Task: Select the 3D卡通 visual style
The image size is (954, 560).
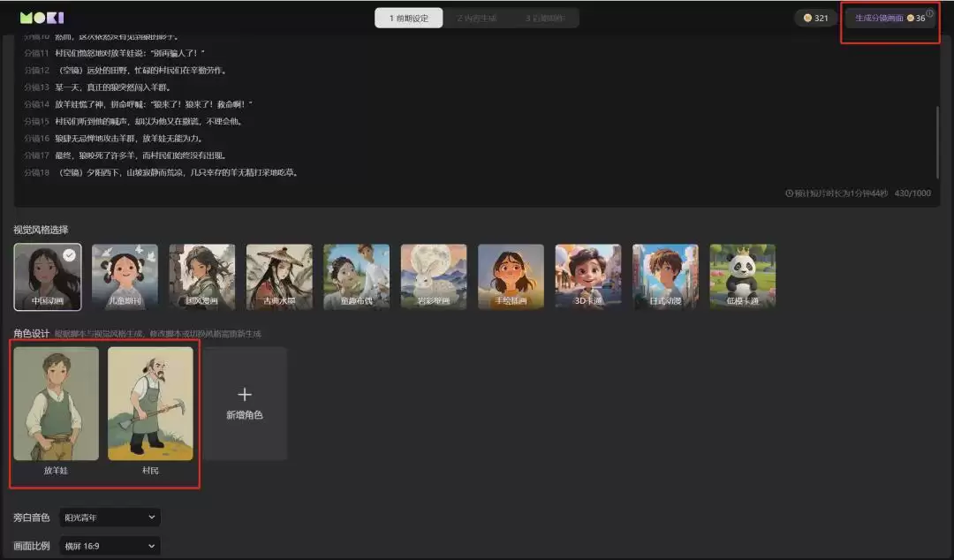Action: (587, 275)
